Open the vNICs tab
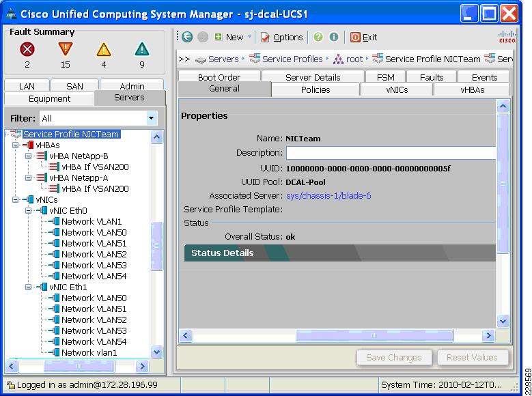 [x=397, y=90]
